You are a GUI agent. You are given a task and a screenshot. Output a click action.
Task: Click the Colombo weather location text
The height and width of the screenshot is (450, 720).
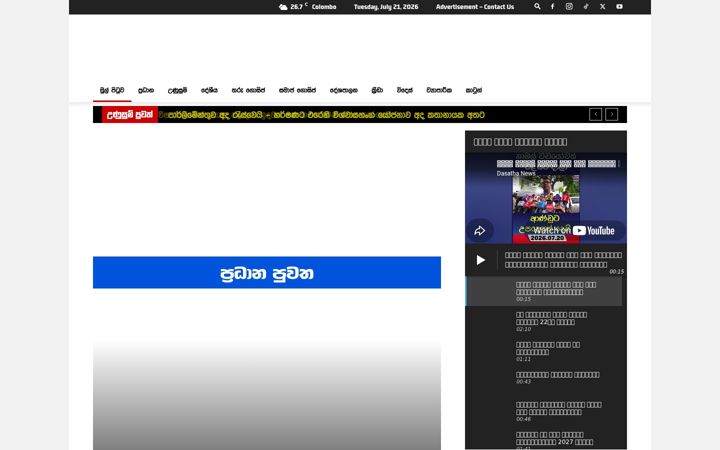(324, 7)
